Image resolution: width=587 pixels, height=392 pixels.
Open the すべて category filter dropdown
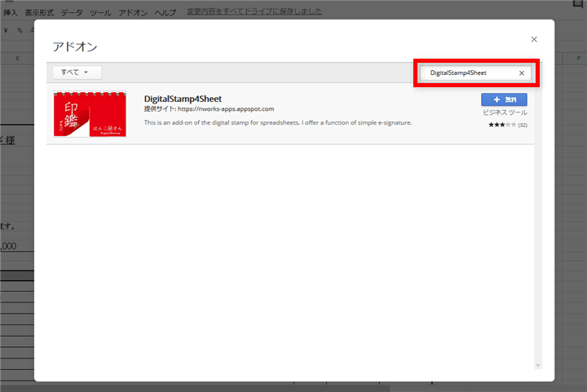click(74, 73)
